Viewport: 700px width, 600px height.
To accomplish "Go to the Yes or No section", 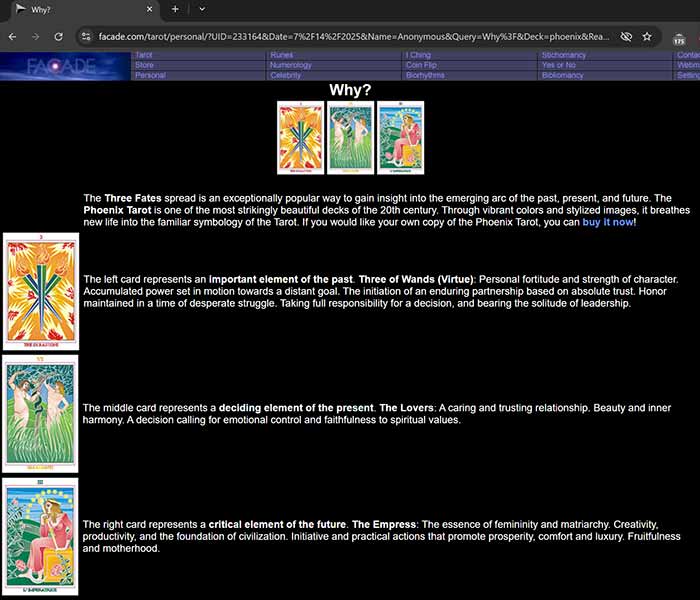I will [558, 65].
